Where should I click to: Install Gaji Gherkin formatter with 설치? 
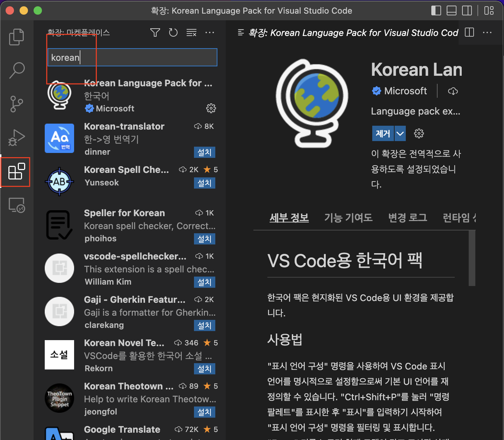click(204, 325)
